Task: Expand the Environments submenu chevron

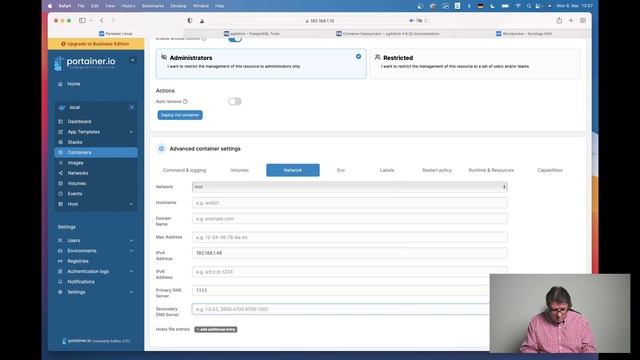Action: coord(131,251)
